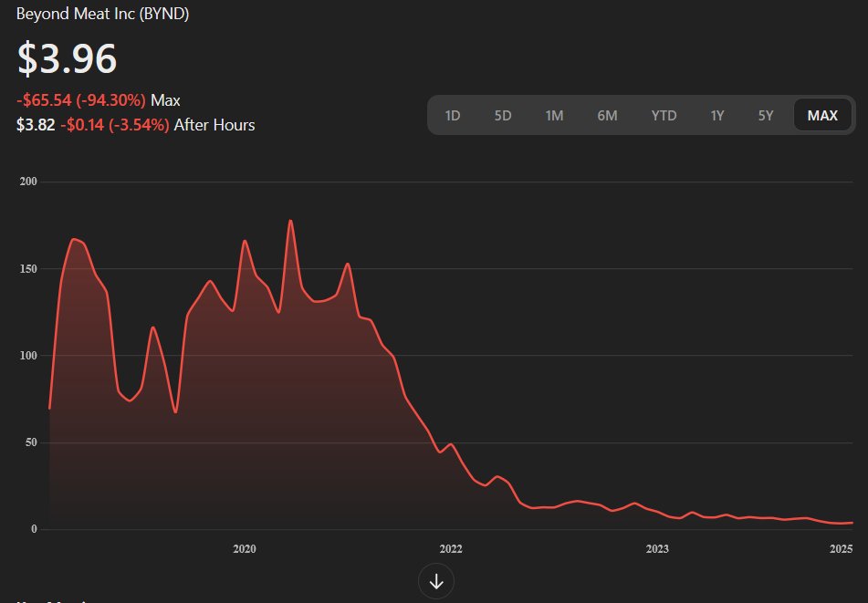Screen dimensions: 868x603
Task: Click the 2025 x-axis label
Action: click(841, 549)
